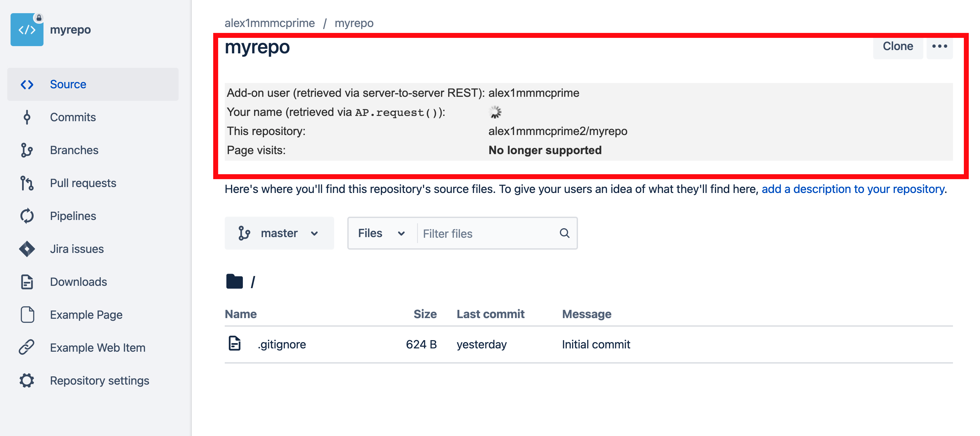
Task: Open Jira issues page
Action: pyautogui.click(x=93, y=249)
